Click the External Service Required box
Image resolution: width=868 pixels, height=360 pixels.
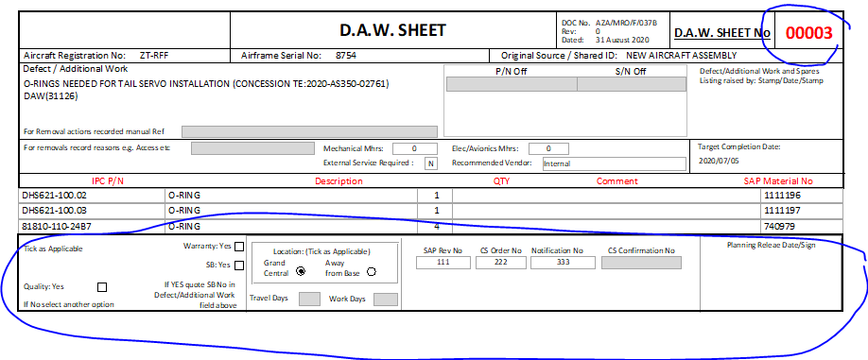pos(430,163)
